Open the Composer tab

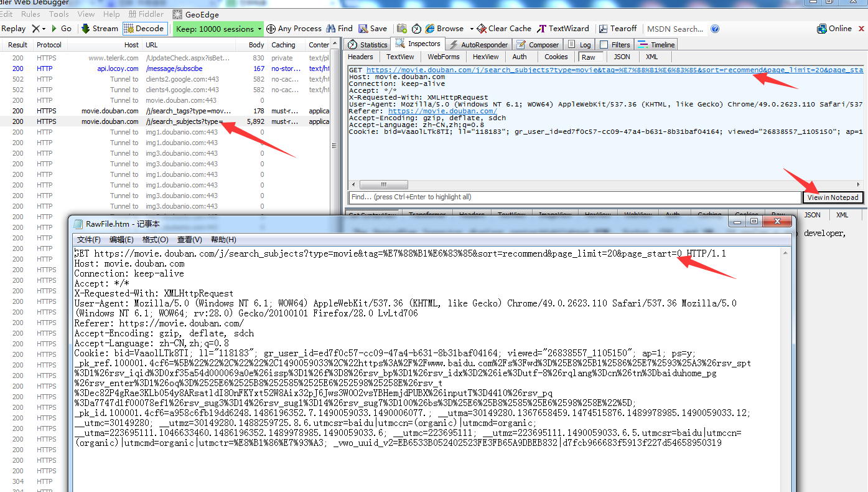538,45
